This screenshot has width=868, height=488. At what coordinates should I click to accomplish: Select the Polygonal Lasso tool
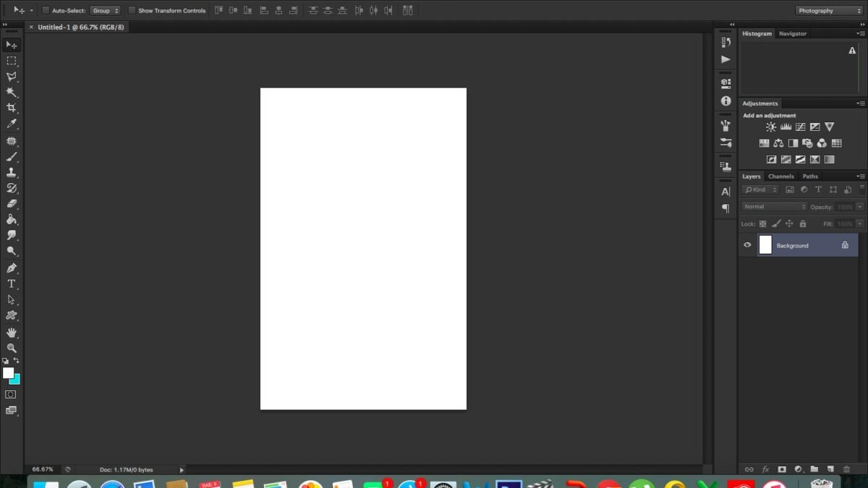[12, 77]
